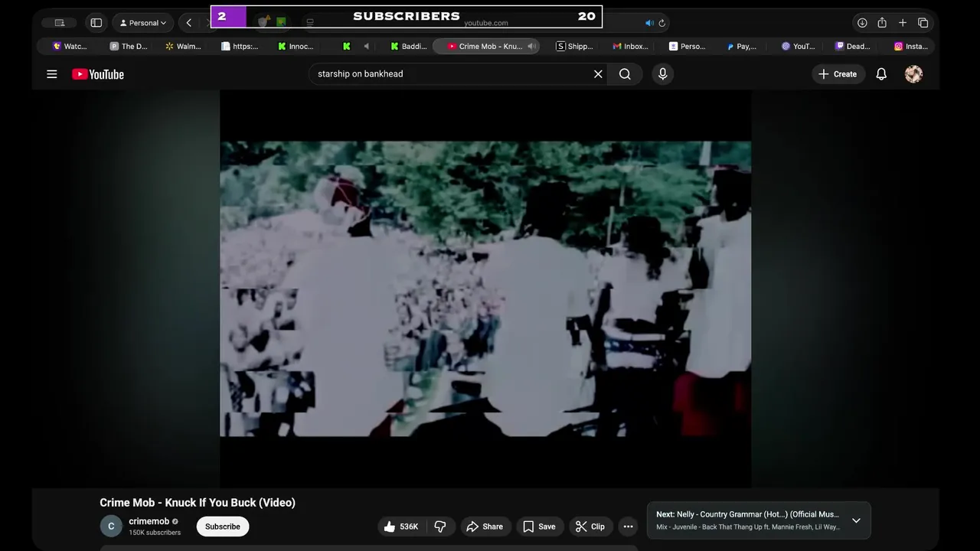Screen dimensions: 980x551
Task: Switch to the The D... tab
Action: (129, 47)
